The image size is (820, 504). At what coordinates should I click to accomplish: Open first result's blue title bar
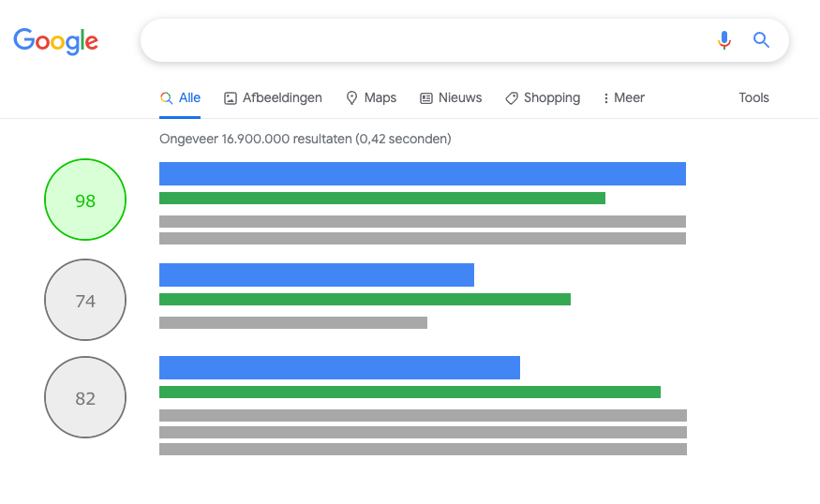pyautogui.click(x=423, y=173)
